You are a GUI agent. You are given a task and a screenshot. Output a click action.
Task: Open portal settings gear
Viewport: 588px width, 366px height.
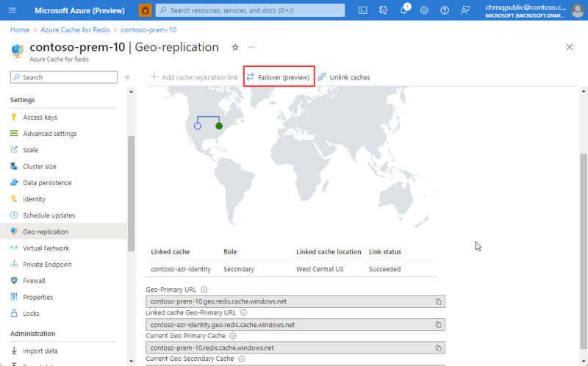point(424,10)
